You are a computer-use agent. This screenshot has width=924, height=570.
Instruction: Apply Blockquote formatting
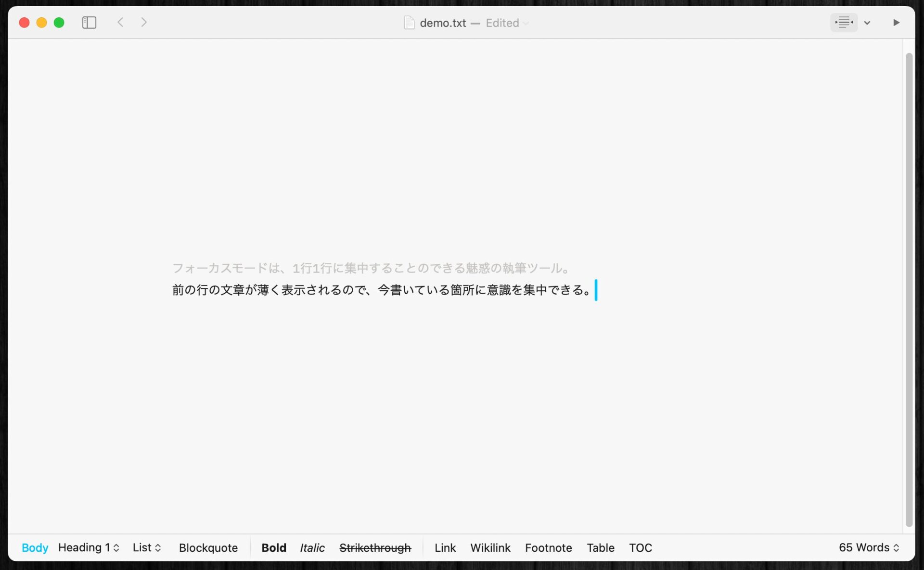[x=208, y=547]
